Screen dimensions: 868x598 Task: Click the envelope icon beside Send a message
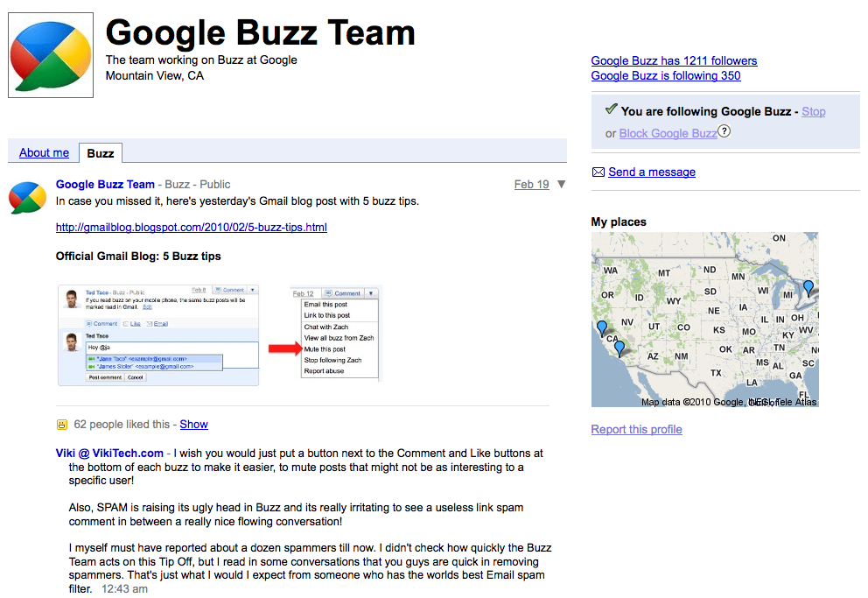point(598,172)
